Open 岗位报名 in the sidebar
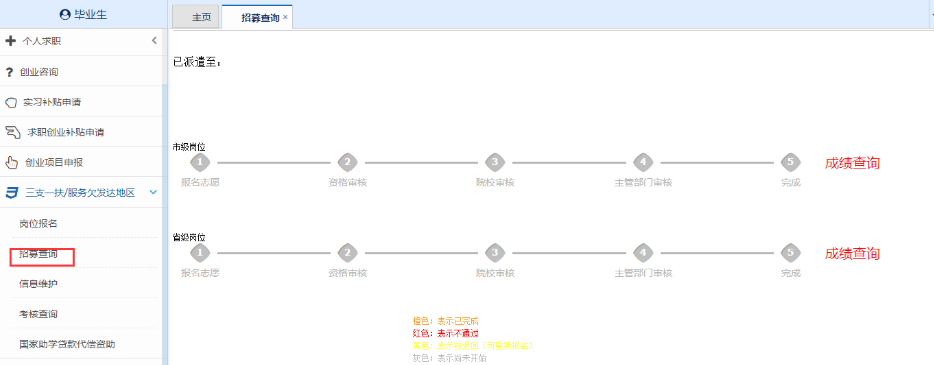This screenshot has height=365, width=934. coord(38,224)
